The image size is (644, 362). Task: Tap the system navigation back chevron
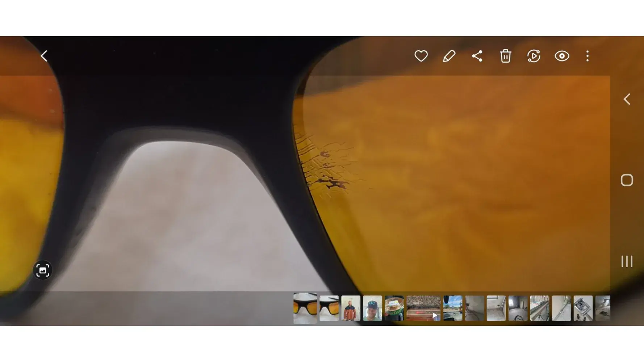pos(627,99)
